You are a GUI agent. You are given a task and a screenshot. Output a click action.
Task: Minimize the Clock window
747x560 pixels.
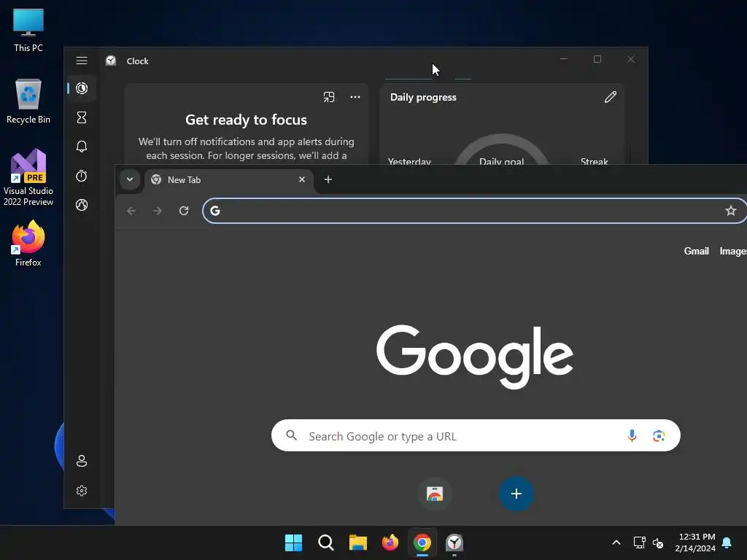[x=564, y=59]
